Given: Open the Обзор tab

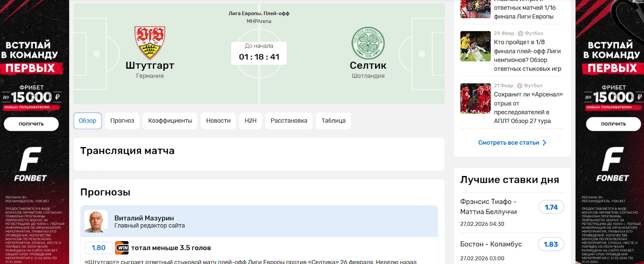Looking at the screenshot, I should click(87, 121).
